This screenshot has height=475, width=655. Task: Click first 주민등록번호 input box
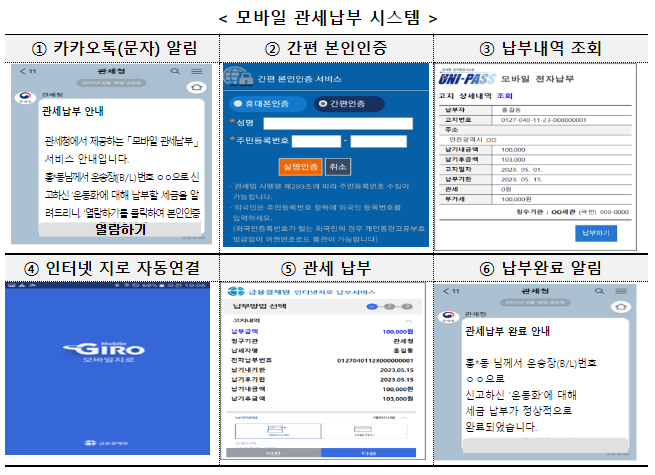click(x=316, y=141)
